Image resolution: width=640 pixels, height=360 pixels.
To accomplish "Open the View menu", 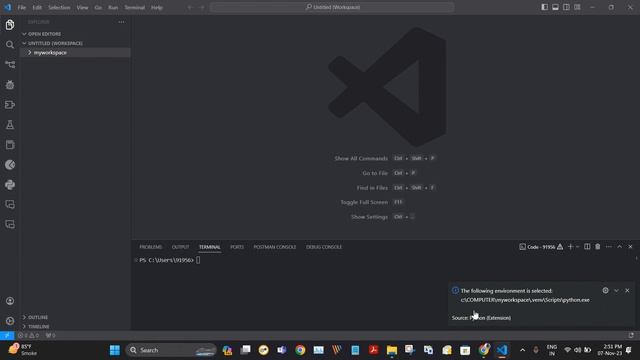I will [x=82, y=7].
